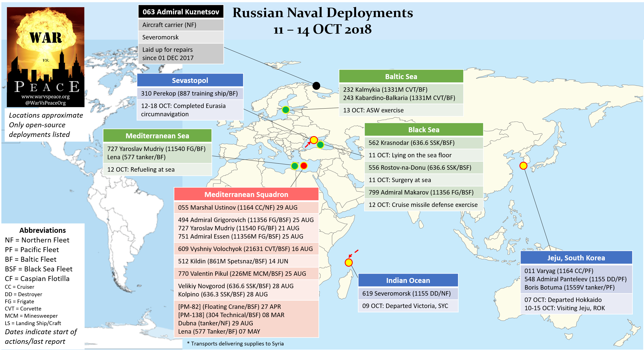Select the Lena (577 tanker/BF) line
The image size is (644, 351).
point(136,157)
